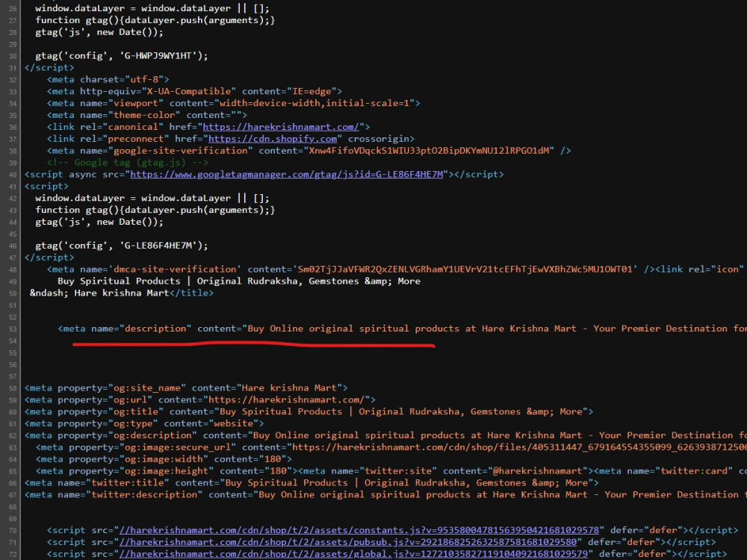Image resolution: width=747 pixels, height=560 pixels.
Task: Click the og:description meta line
Action: coord(385,436)
